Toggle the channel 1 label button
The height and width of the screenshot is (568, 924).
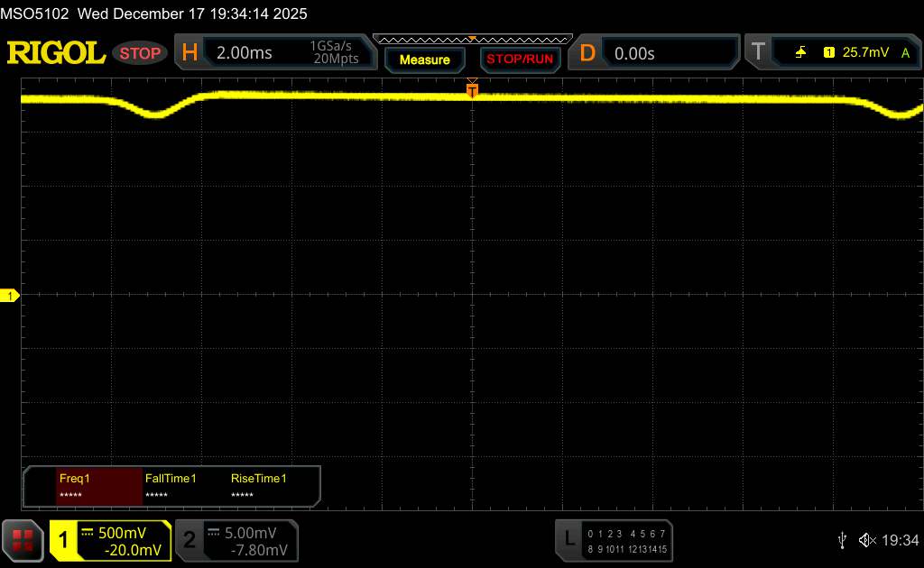pyautogui.click(x=63, y=540)
